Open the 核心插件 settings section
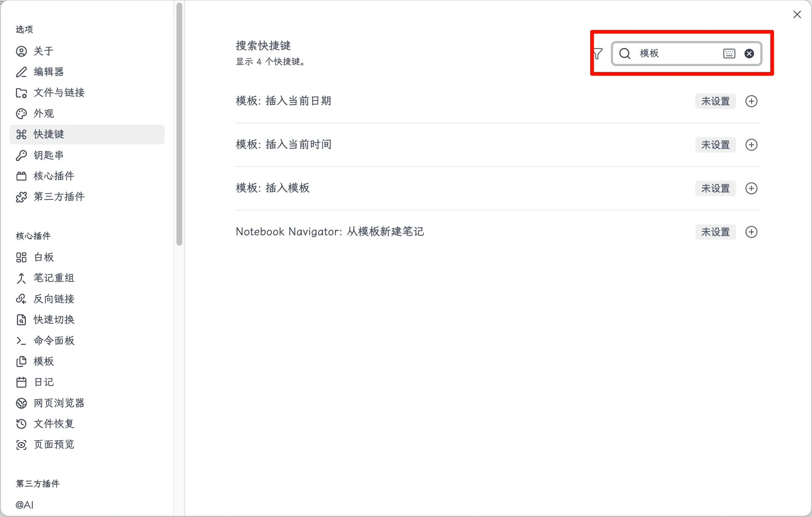This screenshot has height=517, width=812. (54, 176)
